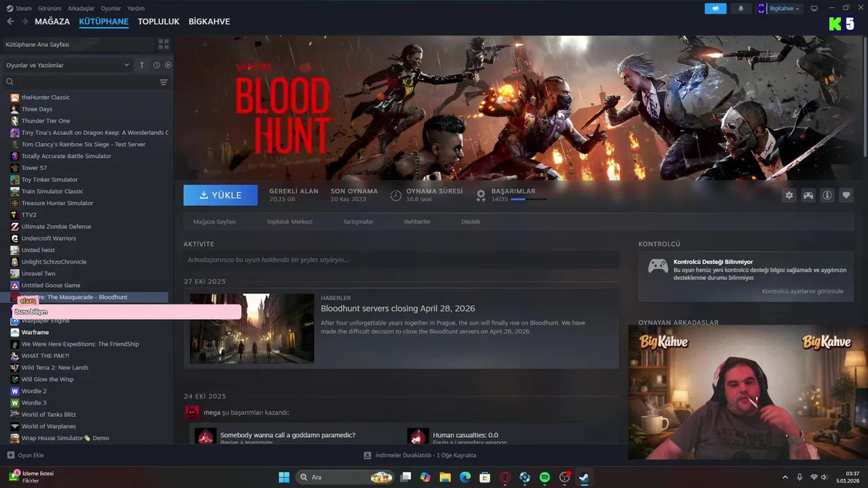The width and height of the screenshot is (868, 488).
Task: Click activity comment input field
Action: [401, 260]
